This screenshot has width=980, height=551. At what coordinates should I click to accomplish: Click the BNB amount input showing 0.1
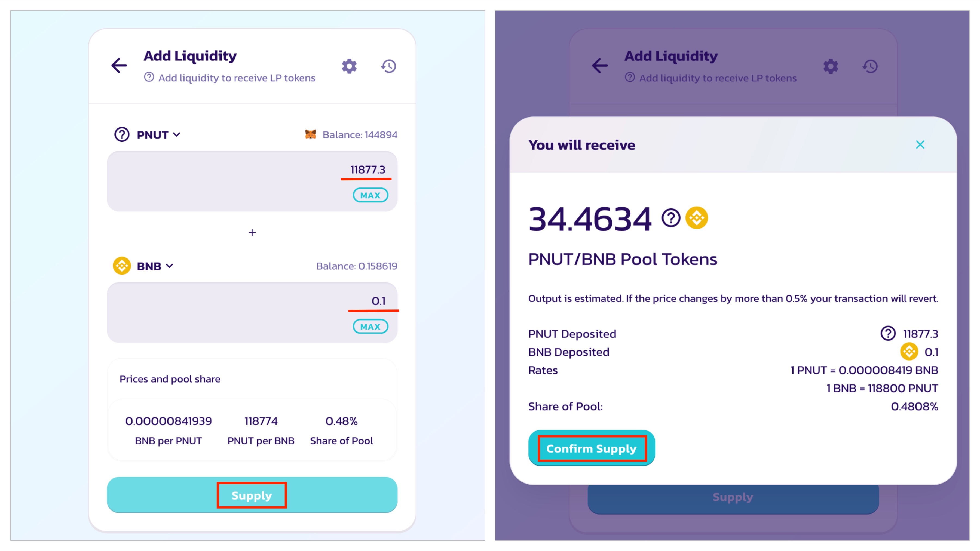click(252, 312)
